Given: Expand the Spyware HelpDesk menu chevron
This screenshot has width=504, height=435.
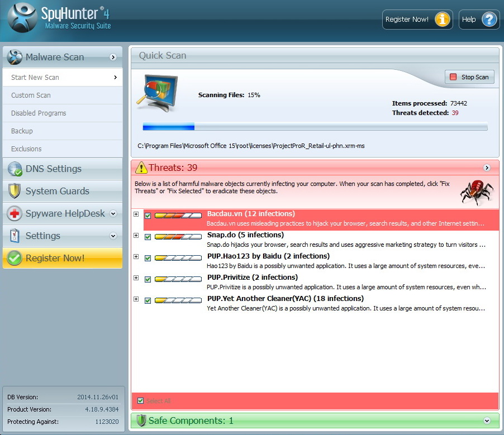Looking at the screenshot, I should pos(113,213).
